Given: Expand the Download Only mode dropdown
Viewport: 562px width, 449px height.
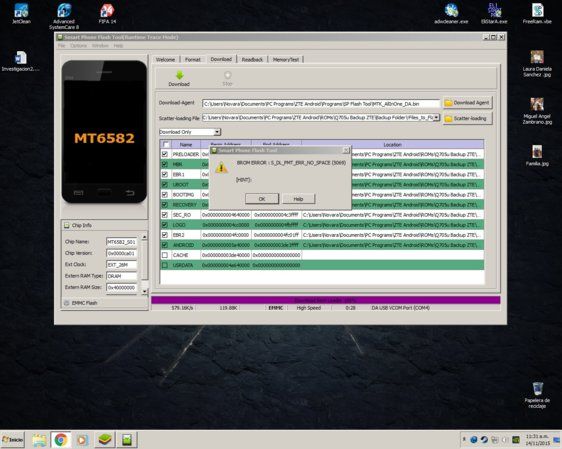Looking at the screenshot, I should [x=217, y=132].
